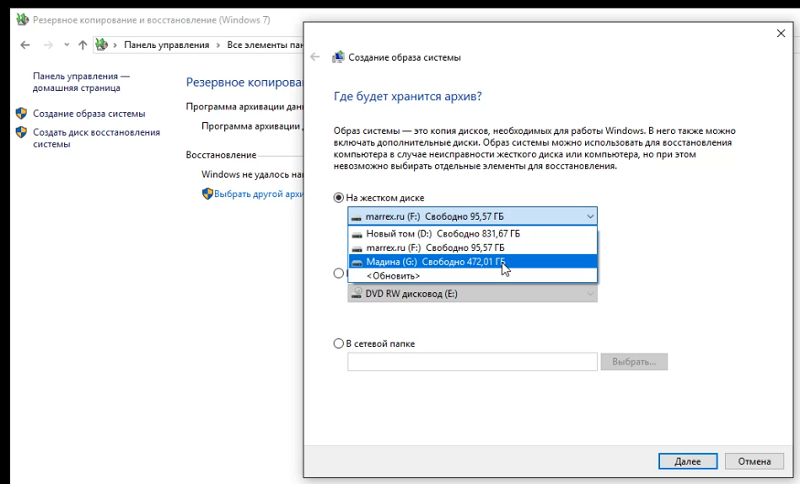Click the 'Создание образа системы' dialog icon
This screenshot has width=800, height=484.
[x=338, y=57]
